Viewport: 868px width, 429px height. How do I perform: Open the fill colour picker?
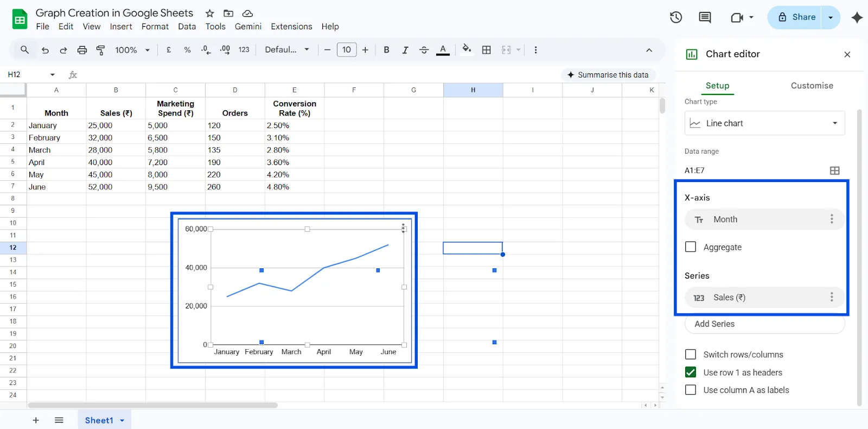tap(467, 50)
